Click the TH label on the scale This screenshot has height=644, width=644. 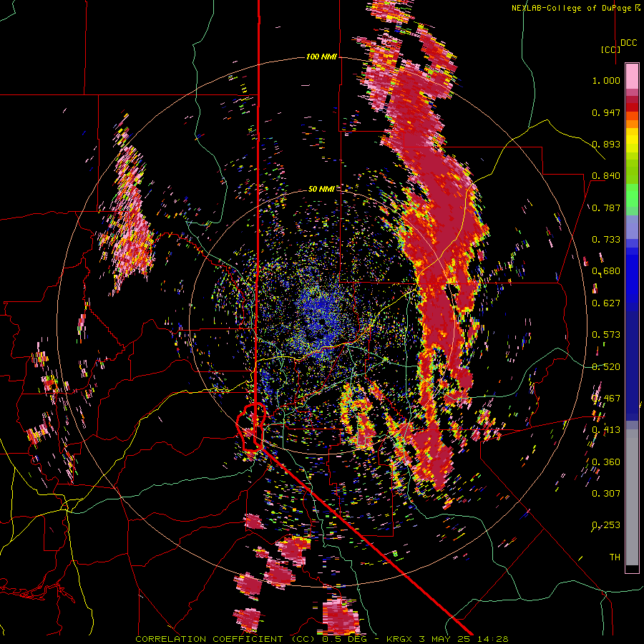(615, 557)
